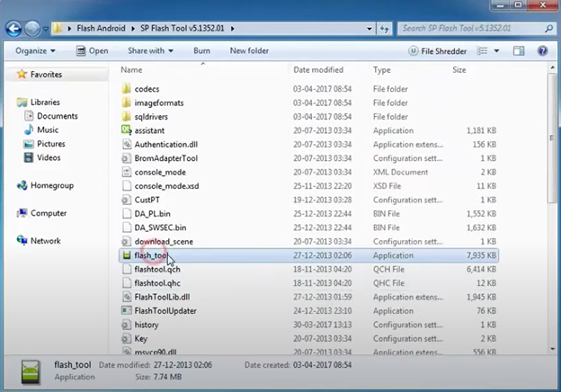561x392 pixels.
Task: Toggle the preview pane icon
Action: [x=519, y=50]
